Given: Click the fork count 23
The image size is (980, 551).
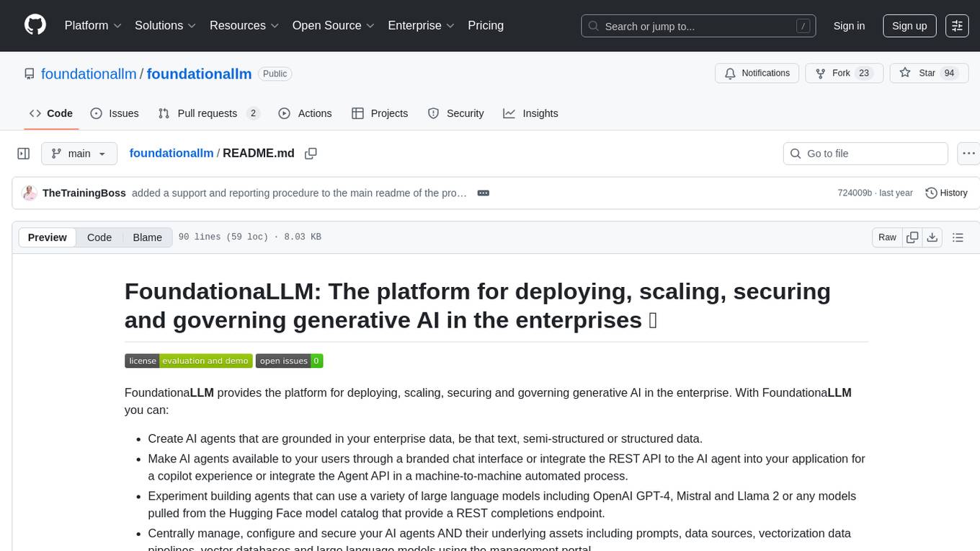Looking at the screenshot, I should point(864,74).
